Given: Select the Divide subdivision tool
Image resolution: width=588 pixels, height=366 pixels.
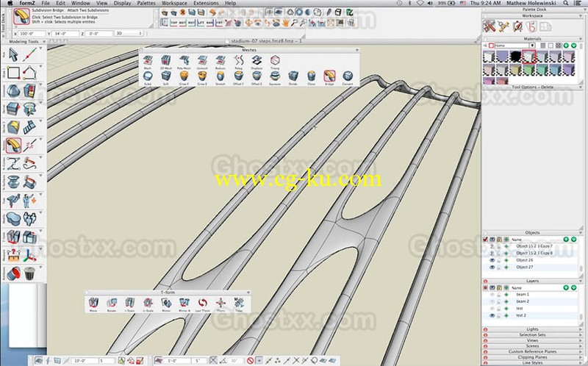Looking at the screenshot, I should (293, 76).
